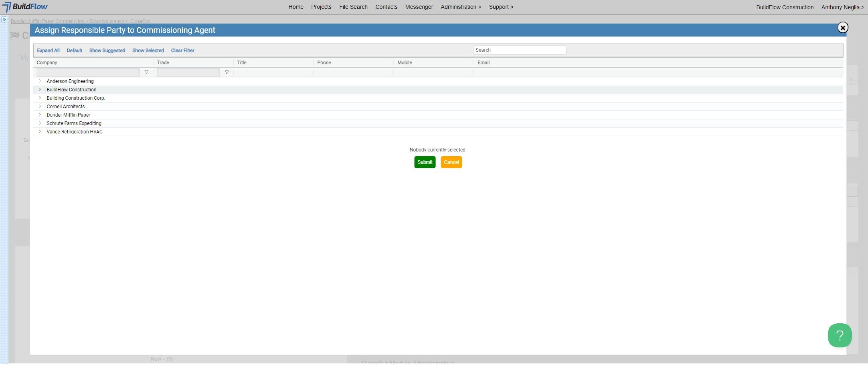Open the Support menu

pos(501,7)
